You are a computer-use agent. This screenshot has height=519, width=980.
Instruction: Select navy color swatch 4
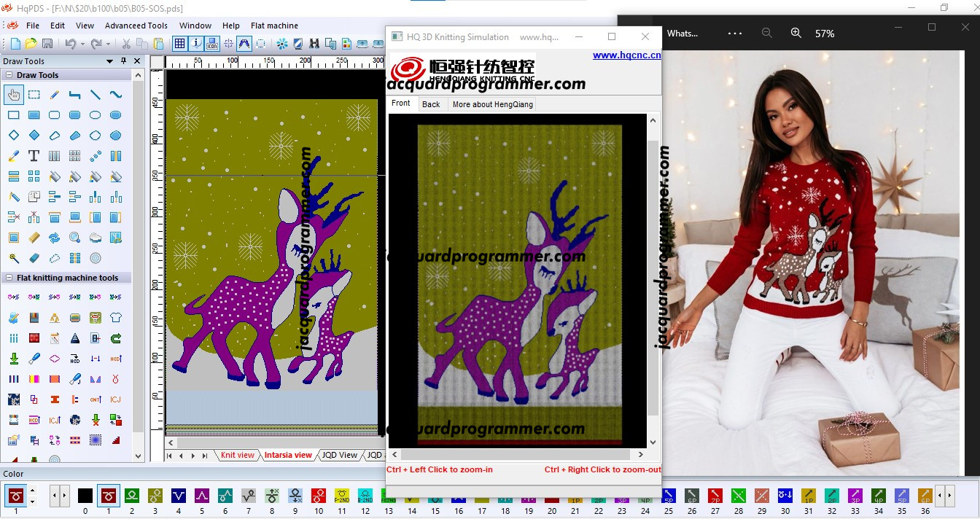click(179, 496)
